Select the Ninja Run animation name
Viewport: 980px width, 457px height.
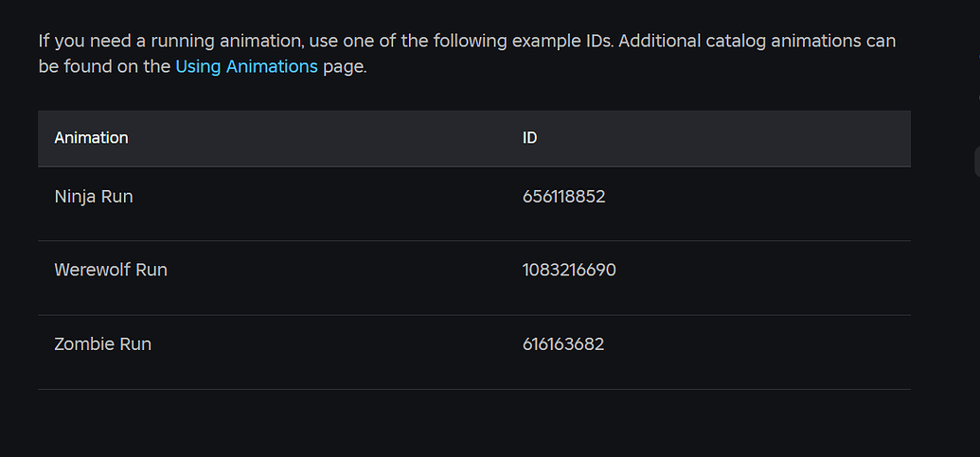pos(94,197)
